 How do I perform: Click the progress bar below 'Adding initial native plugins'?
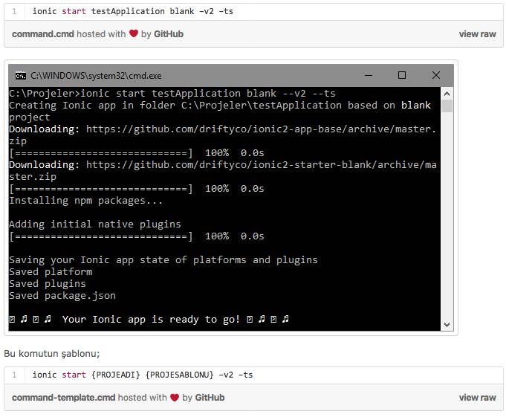click(101, 236)
